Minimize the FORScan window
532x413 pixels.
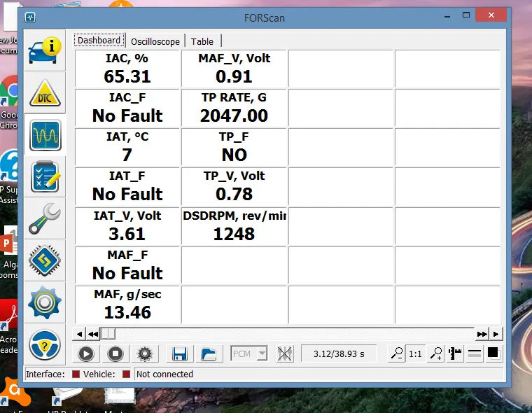point(447,15)
